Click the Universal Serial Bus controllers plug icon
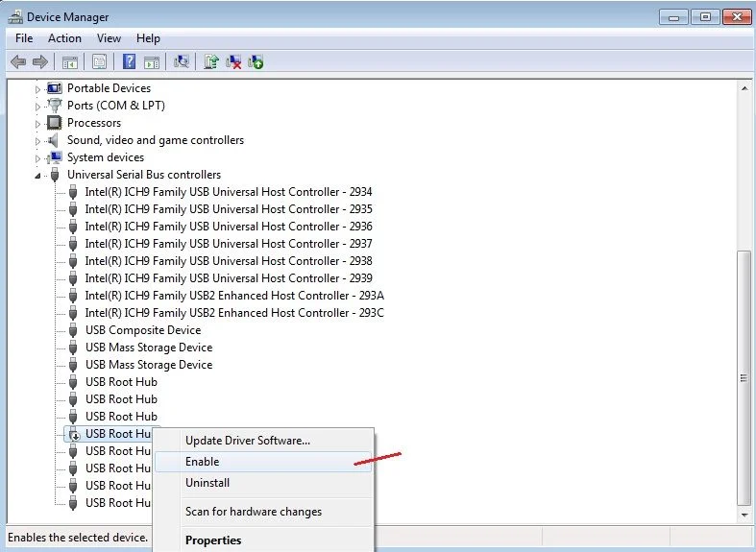Screen dimensions: 756x552 pos(55,175)
